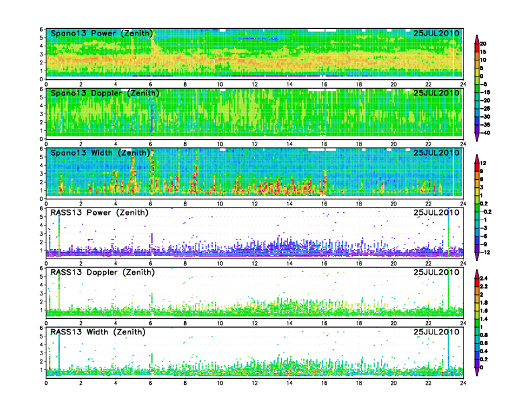Click the "RASS13 Width (Zenith)" panel title
Screen dimensions: 532x411
coord(98,332)
